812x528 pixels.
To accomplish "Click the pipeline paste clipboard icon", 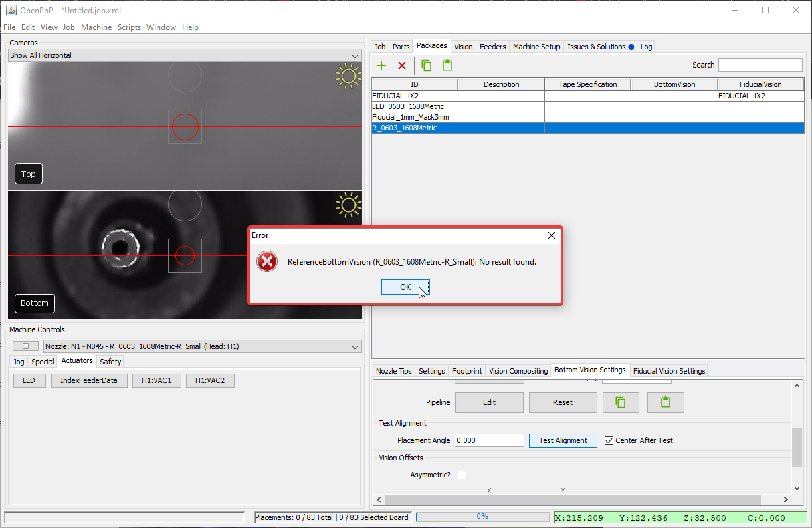I will pos(665,402).
